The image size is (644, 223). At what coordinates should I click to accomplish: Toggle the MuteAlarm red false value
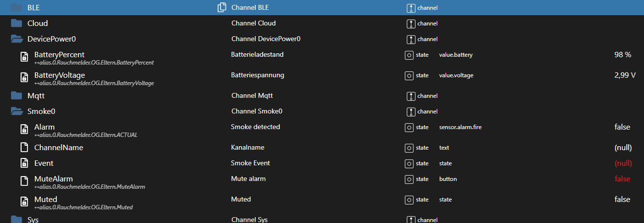tap(622, 179)
